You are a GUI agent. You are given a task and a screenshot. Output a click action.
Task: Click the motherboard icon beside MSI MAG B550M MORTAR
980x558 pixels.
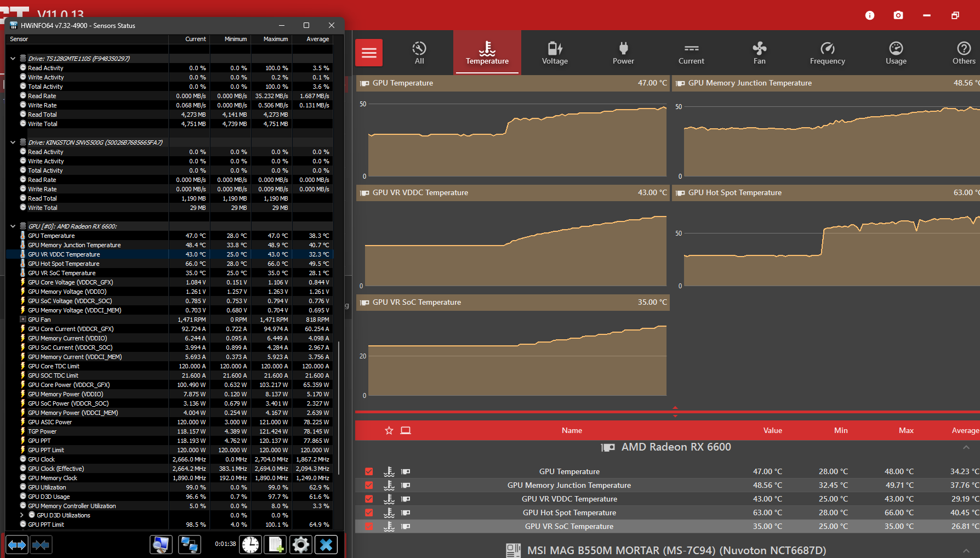point(514,550)
